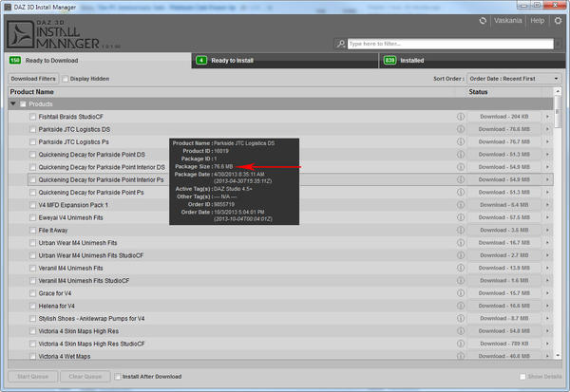Open the Help menu
The height and width of the screenshot is (392, 570).
pos(538,21)
